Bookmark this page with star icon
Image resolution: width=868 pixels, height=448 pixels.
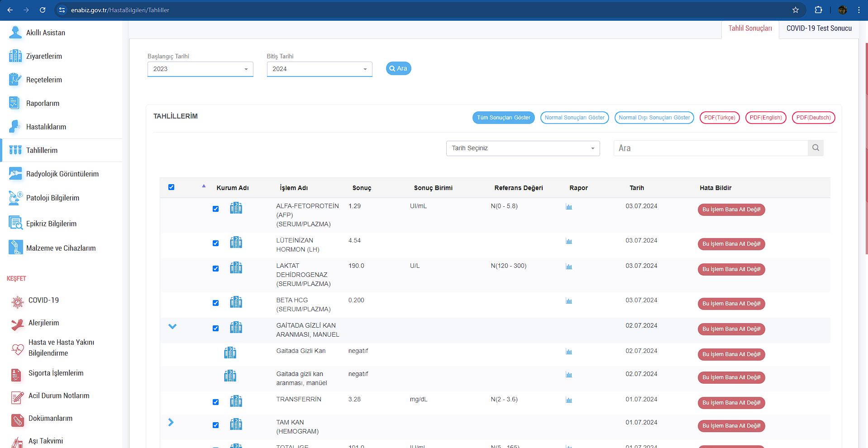(796, 10)
